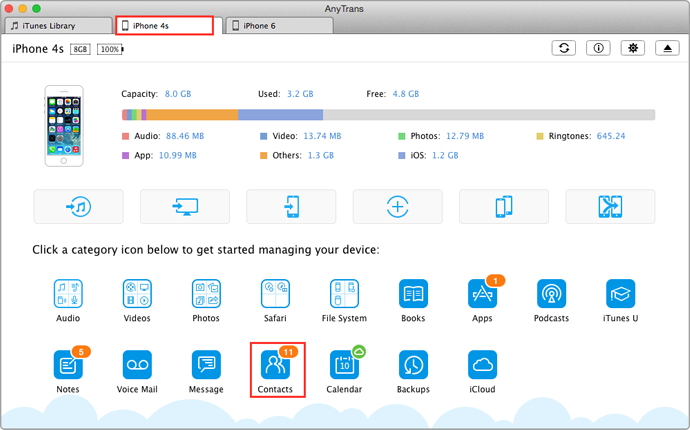This screenshot has width=690, height=430.
Task: Open the Audio category
Action: pos(68,294)
